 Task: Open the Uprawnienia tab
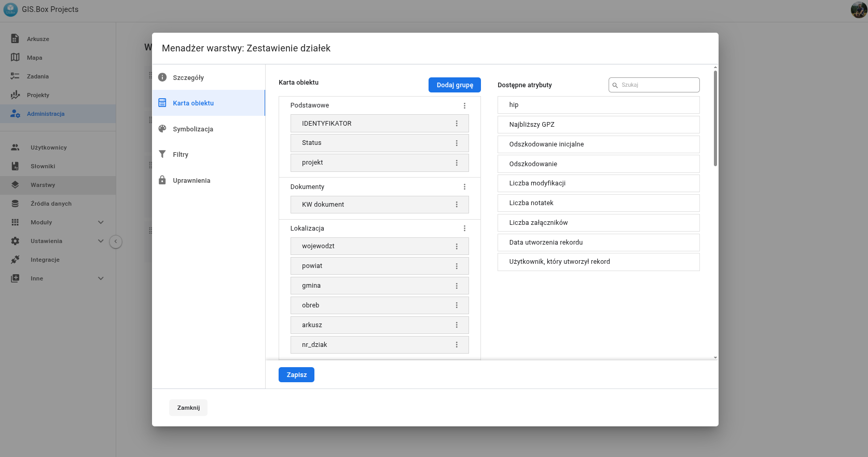coord(191,181)
